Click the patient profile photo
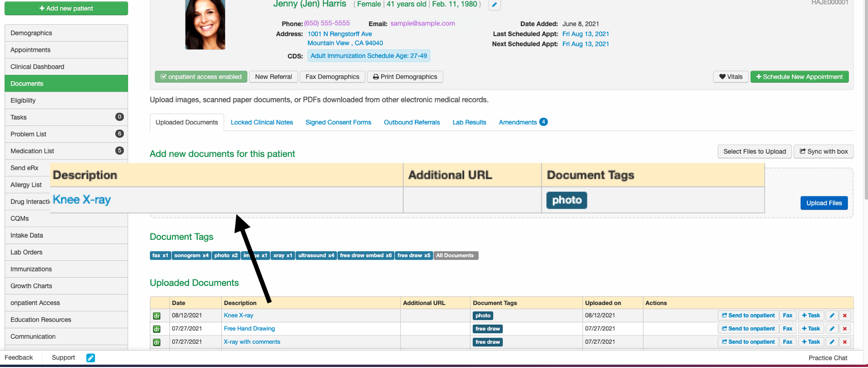 [205, 24]
